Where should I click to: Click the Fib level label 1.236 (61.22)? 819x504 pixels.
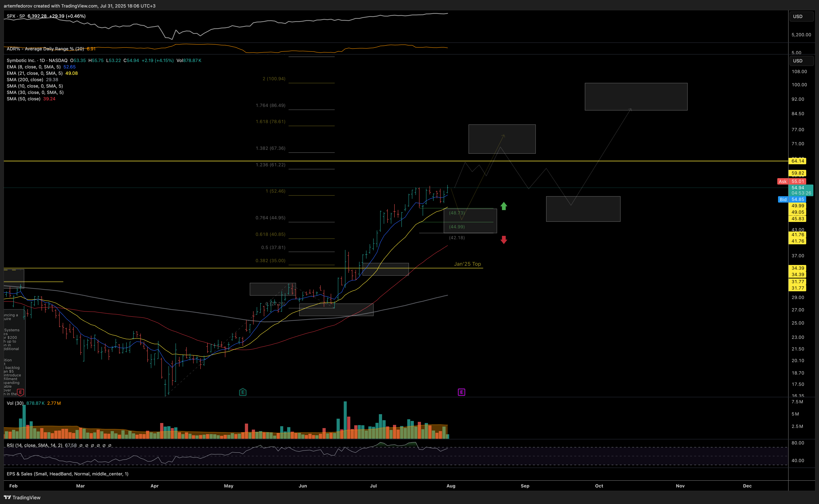271,165
